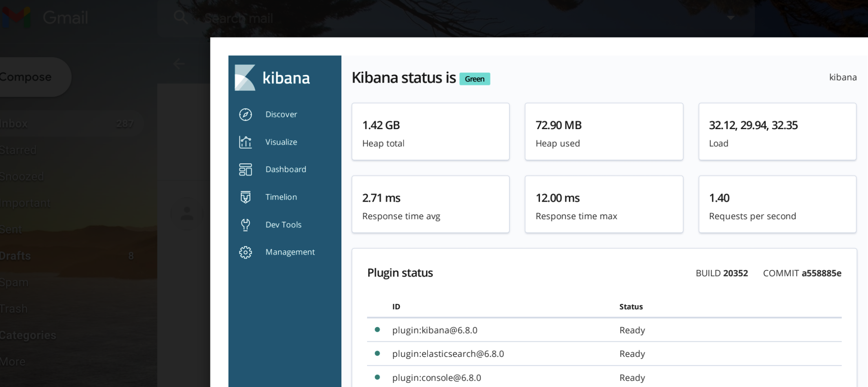The image size is (868, 387).
Task: Click the green dot beside plugin:console
Action: pyautogui.click(x=377, y=377)
